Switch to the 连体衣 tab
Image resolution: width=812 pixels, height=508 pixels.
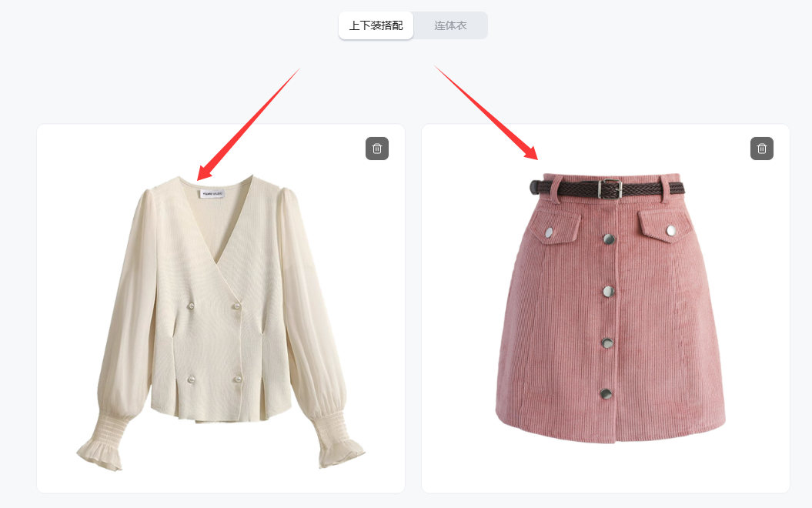[x=450, y=25]
